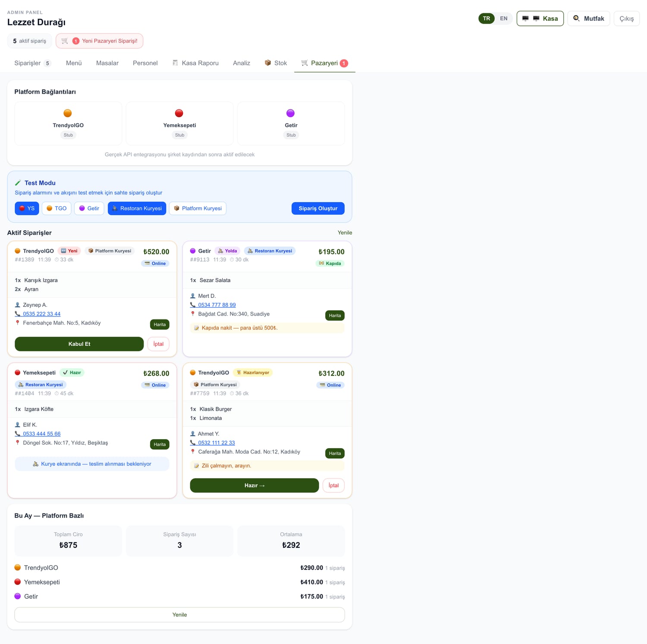The width and height of the screenshot is (647, 644).
Task: Open the Kasa Raporu tab
Action: click(x=195, y=63)
